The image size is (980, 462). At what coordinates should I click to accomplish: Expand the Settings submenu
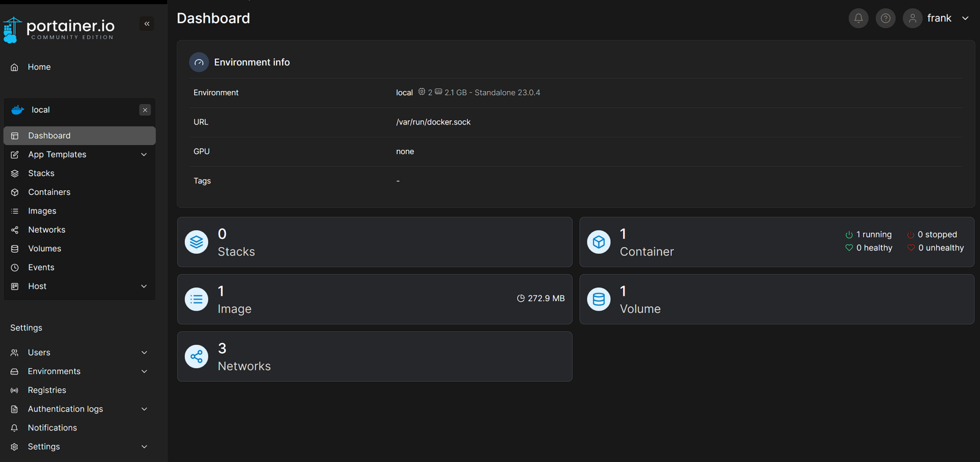pos(144,446)
